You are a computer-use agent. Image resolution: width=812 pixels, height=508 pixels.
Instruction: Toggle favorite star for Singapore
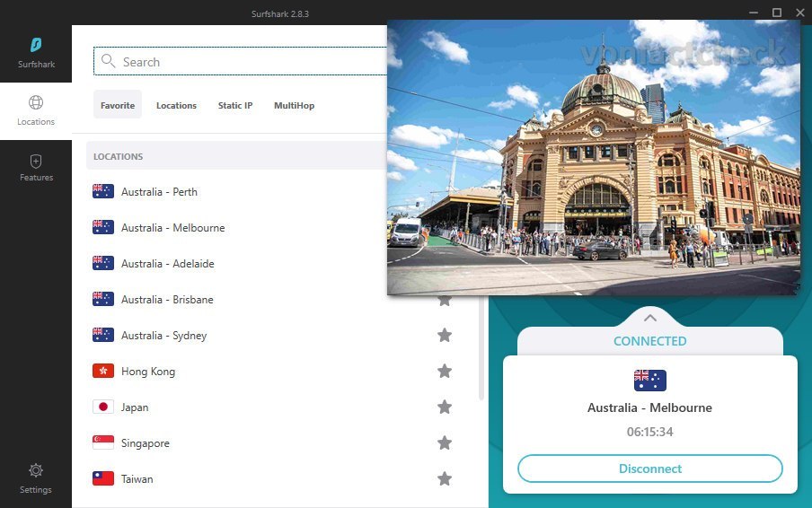coord(445,442)
